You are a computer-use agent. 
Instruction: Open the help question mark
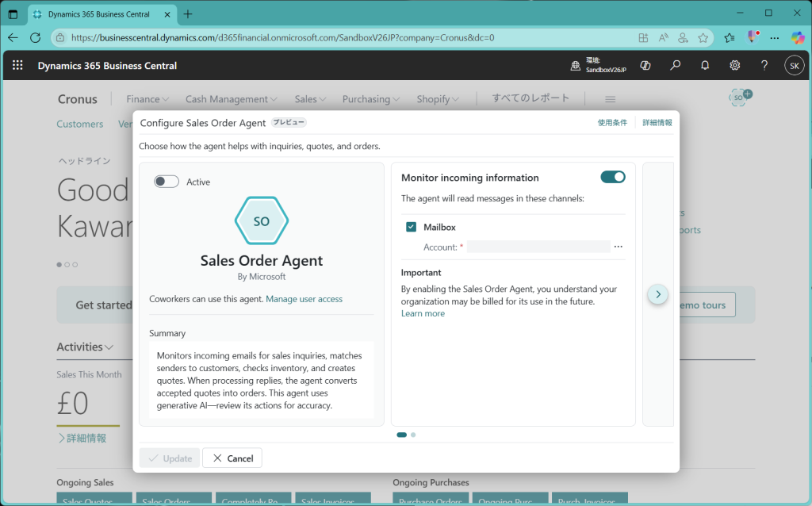coord(764,65)
